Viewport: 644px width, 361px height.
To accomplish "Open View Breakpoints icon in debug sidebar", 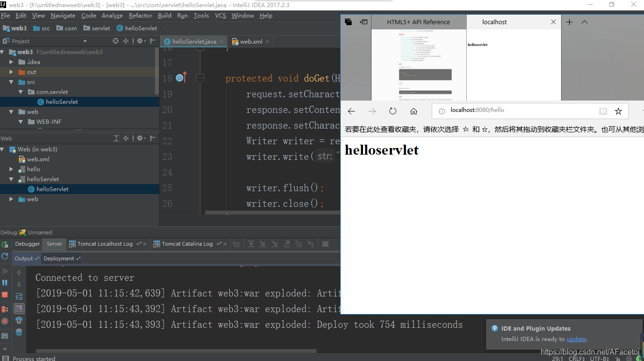I will pyautogui.click(x=5, y=309).
